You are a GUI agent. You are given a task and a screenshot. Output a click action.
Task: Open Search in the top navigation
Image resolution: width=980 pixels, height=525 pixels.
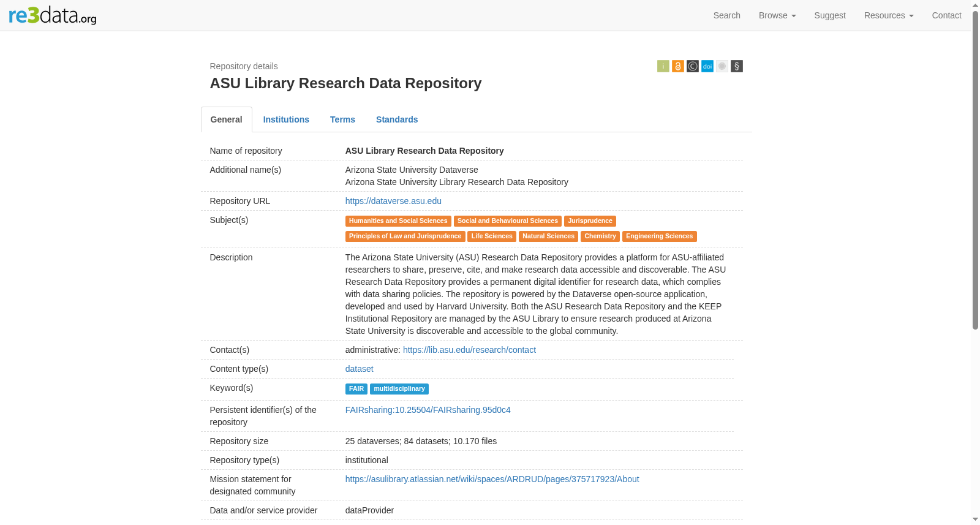726,15
